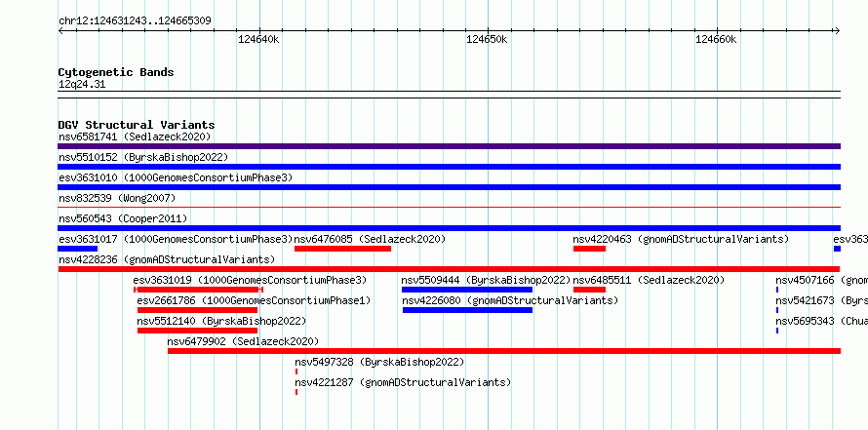Open nsv4226080 (gnomADStructuralVariants) label
Viewport: 868px width, 430px height.
pos(510,300)
